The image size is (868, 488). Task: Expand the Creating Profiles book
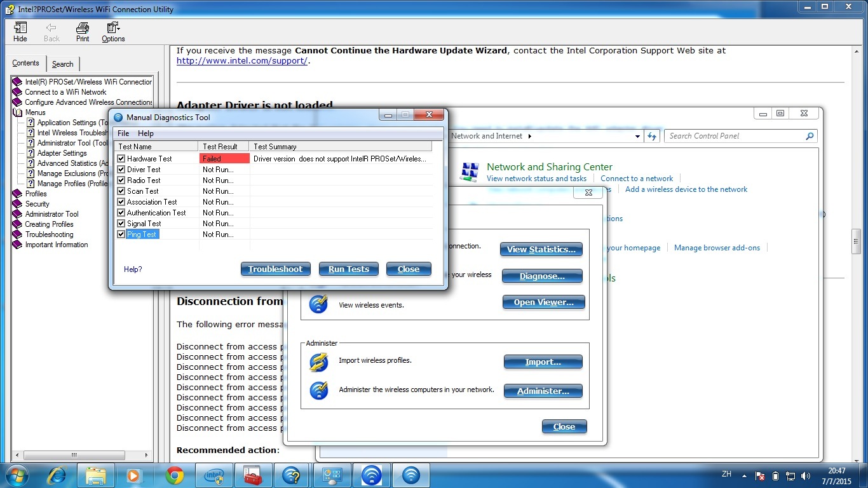[17, 224]
